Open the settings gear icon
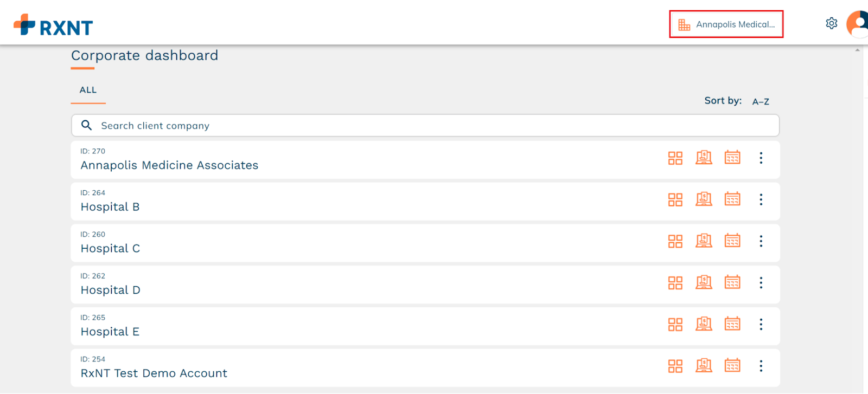The height and width of the screenshot is (394, 868). (x=831, y=23)
